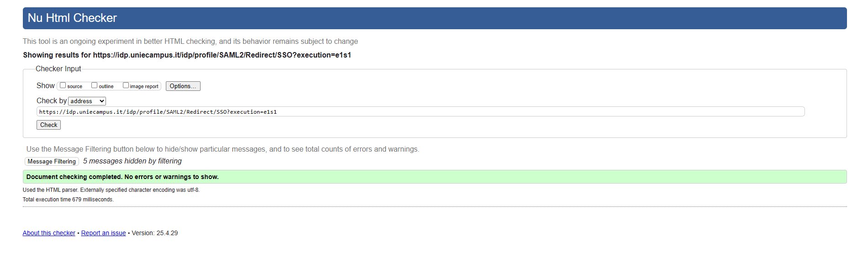The image size is (868, 274).
Task: Follow the Report an issue link
Action: 103,233
